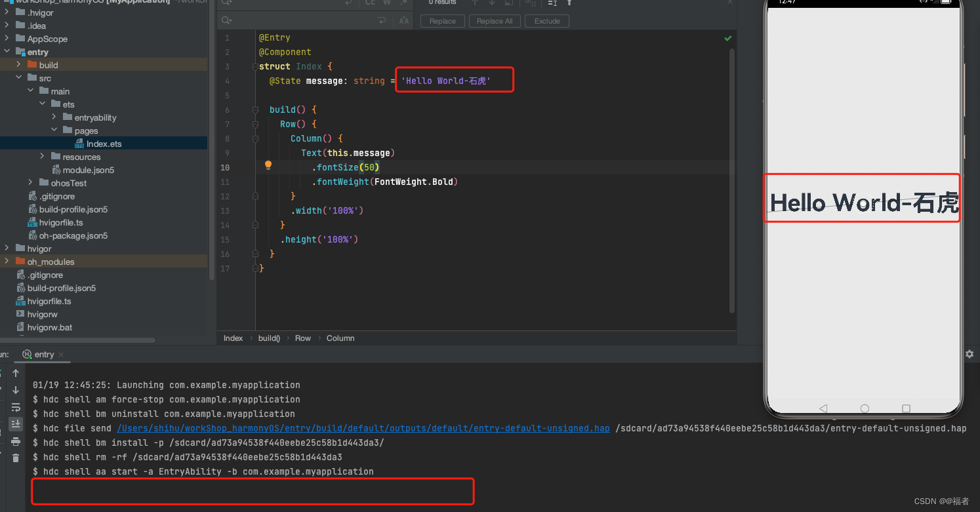Expand the resources folder
Screen dimensions: 980x512
click(42, 156)
